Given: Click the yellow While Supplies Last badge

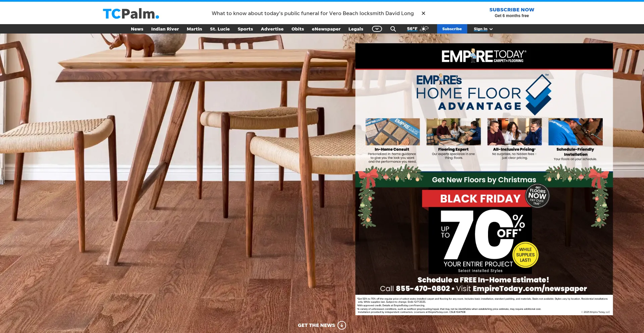Looking at the screenshot, I should (525, 255).
